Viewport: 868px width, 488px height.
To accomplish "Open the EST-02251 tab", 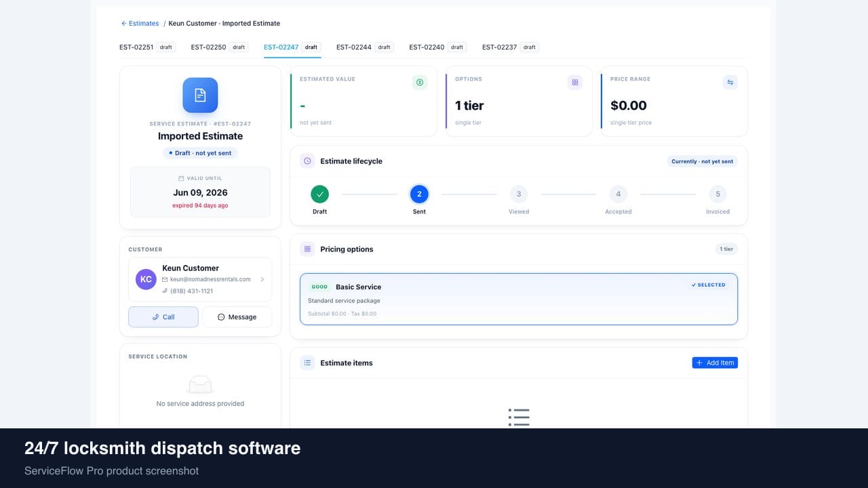I will pos(147,47).
